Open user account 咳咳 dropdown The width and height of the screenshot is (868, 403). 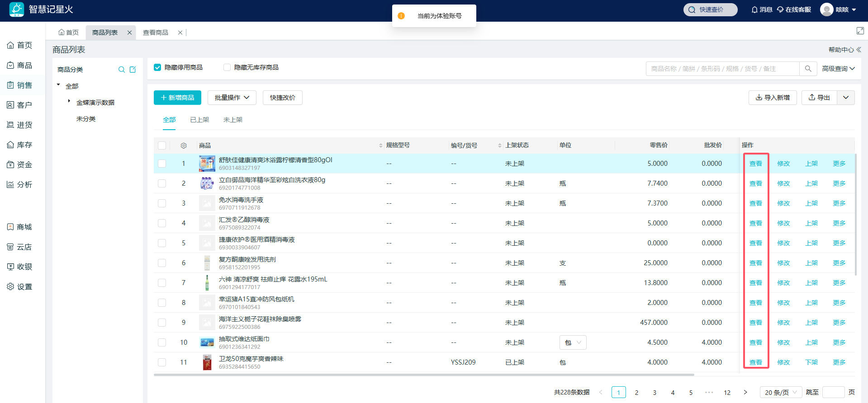846,9
